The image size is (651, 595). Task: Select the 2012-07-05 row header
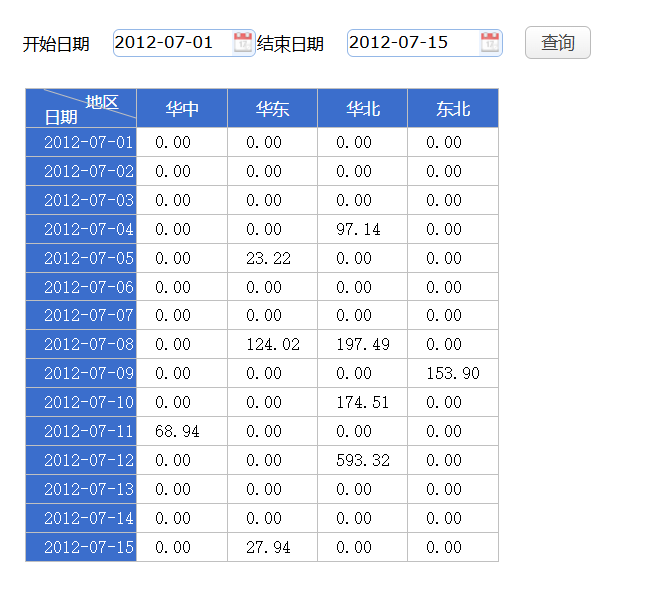(81, 258)
